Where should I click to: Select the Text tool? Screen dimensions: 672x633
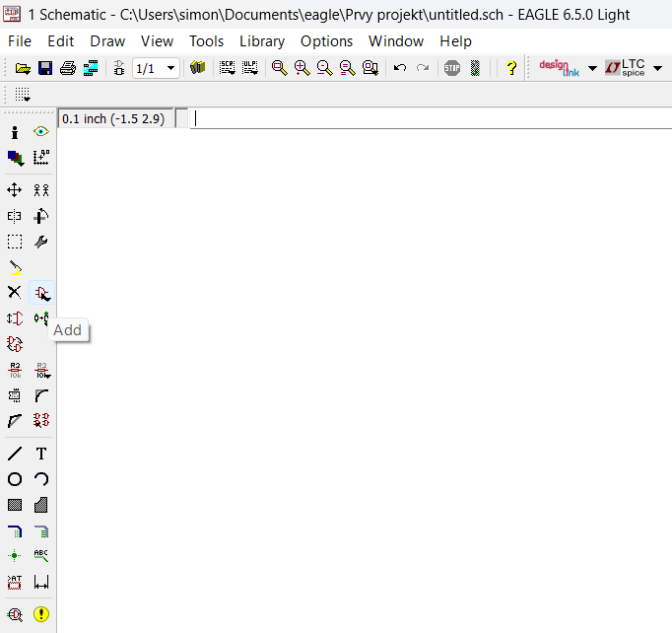coord(41,454)
